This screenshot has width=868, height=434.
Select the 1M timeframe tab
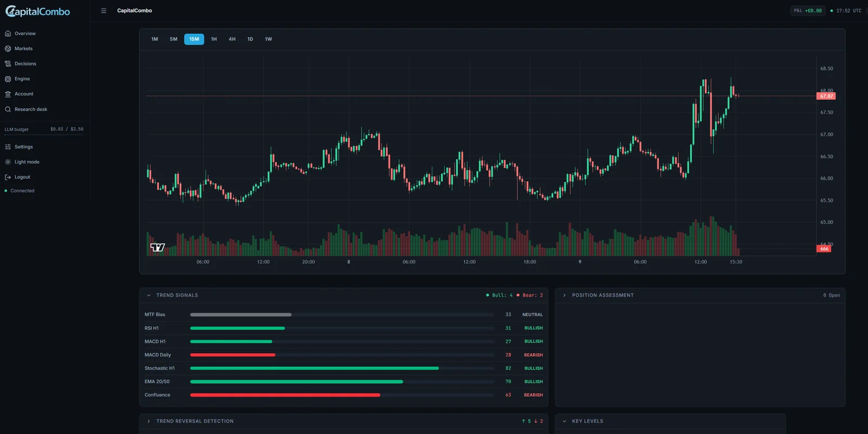pos(155,39)
